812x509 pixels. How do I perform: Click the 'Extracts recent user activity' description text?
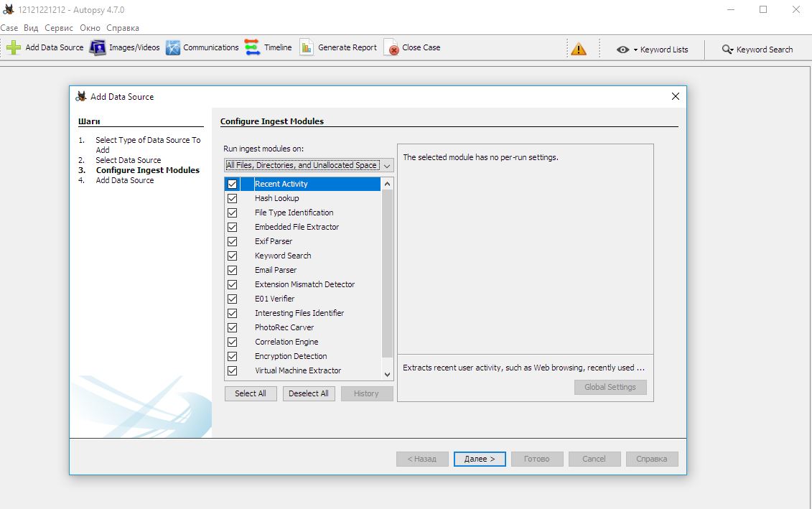click(x=523, y=368)
